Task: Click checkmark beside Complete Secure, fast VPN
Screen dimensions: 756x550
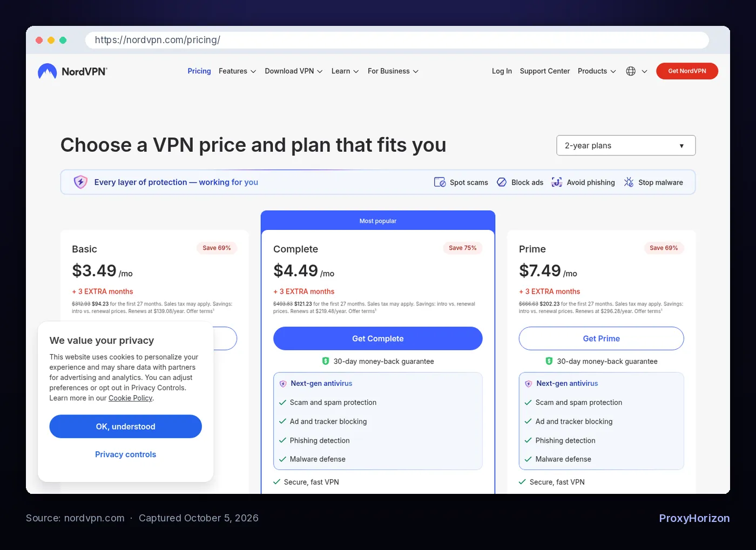Action: pyautogui.click(x=277, y=482)
